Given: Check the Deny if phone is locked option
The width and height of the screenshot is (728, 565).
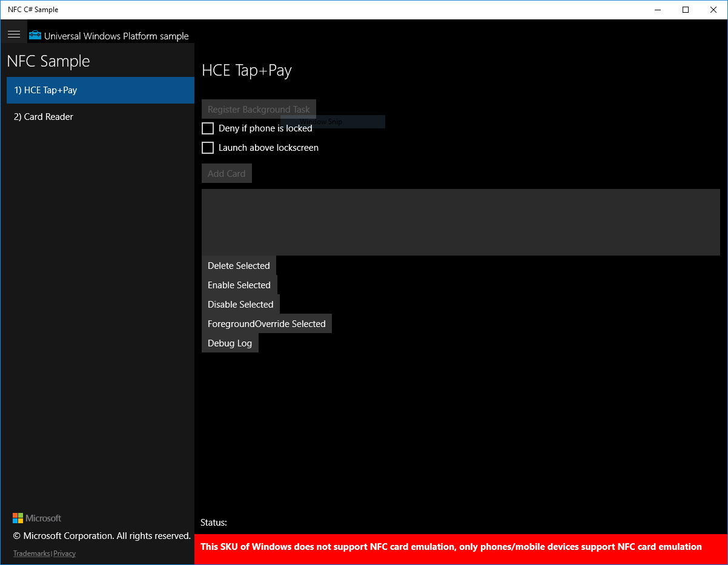Looking at the screenshot, I should (208, 128).
